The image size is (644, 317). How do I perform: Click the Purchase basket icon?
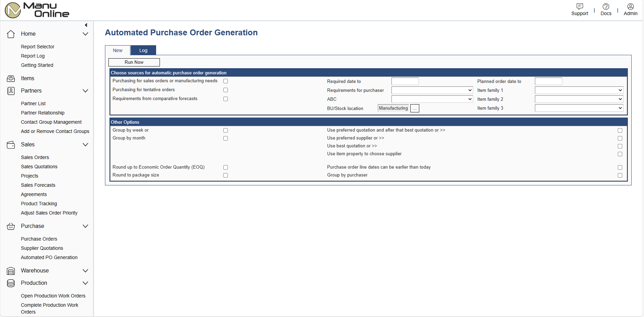11,226
